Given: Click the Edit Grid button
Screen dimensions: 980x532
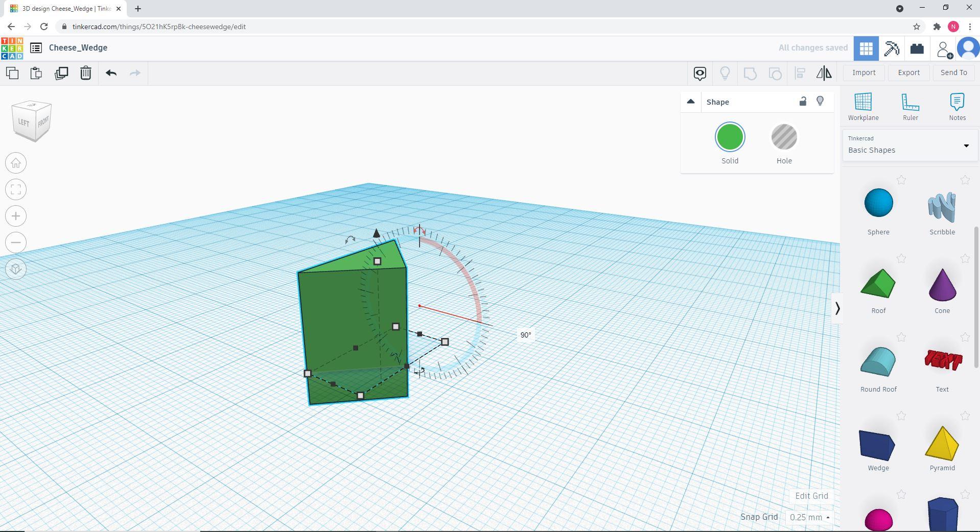Looking at the screenshot, I should [811, 496].
